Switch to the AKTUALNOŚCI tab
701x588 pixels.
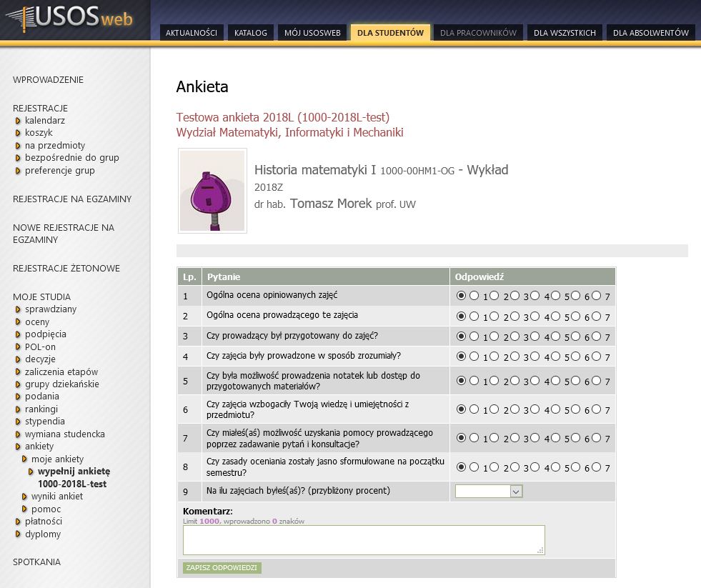pyautogui.click(x=191, y=33)
